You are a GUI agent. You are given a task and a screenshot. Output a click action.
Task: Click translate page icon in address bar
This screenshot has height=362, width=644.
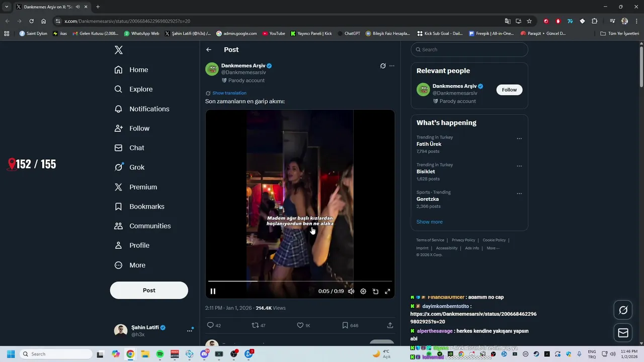point(508,21)
